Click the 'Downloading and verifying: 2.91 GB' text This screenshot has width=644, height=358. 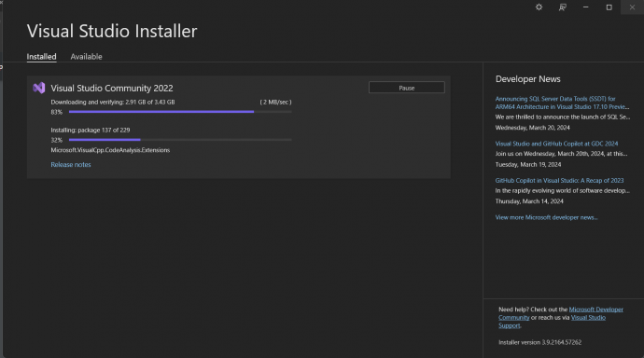point(113,103)
